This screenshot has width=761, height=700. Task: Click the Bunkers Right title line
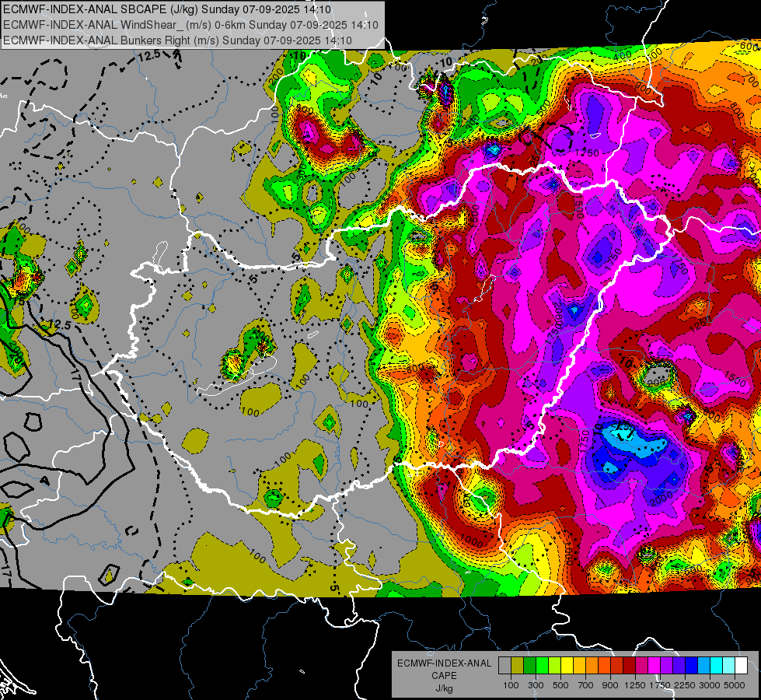[178, 40]
